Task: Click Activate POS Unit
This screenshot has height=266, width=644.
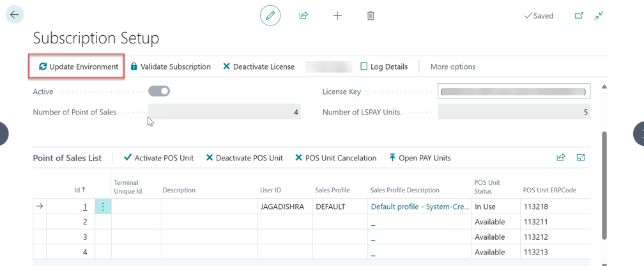Action: click(158, 158)
